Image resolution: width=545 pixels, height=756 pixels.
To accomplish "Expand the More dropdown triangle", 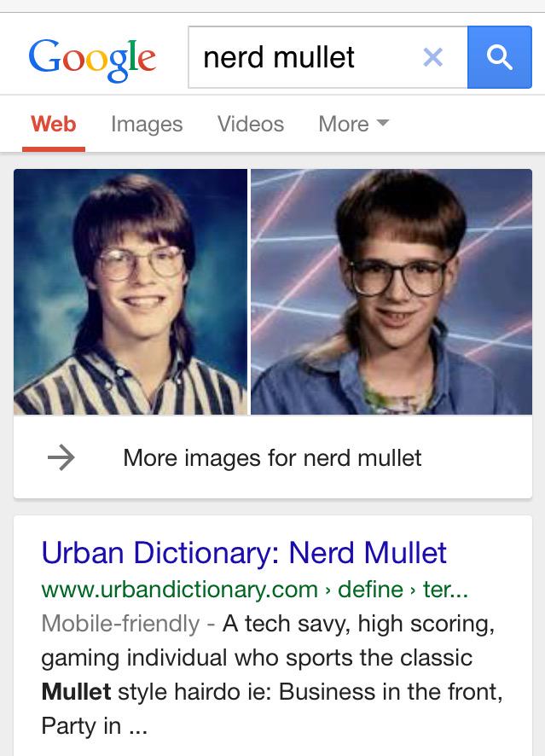I will pyautogui.click(x=383, y=123).
